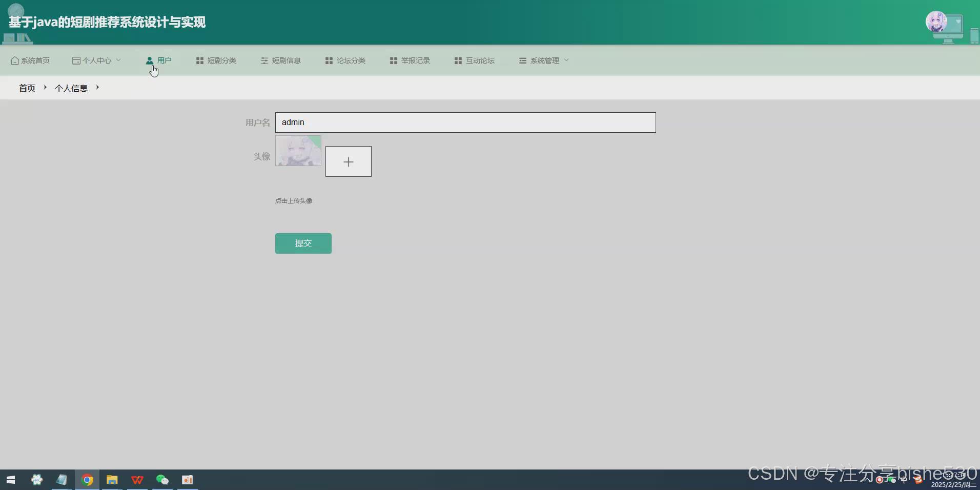Click the uploaded avatar thumbnail

(298, 151)
